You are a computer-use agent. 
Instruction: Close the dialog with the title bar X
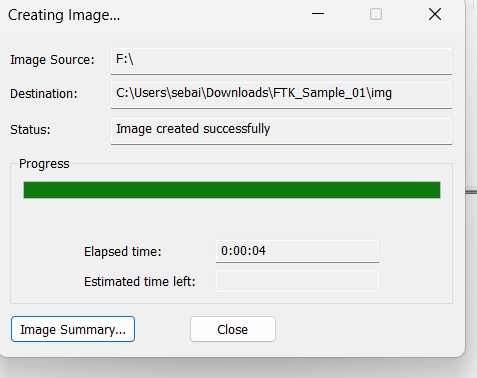[x=435, y=14]
